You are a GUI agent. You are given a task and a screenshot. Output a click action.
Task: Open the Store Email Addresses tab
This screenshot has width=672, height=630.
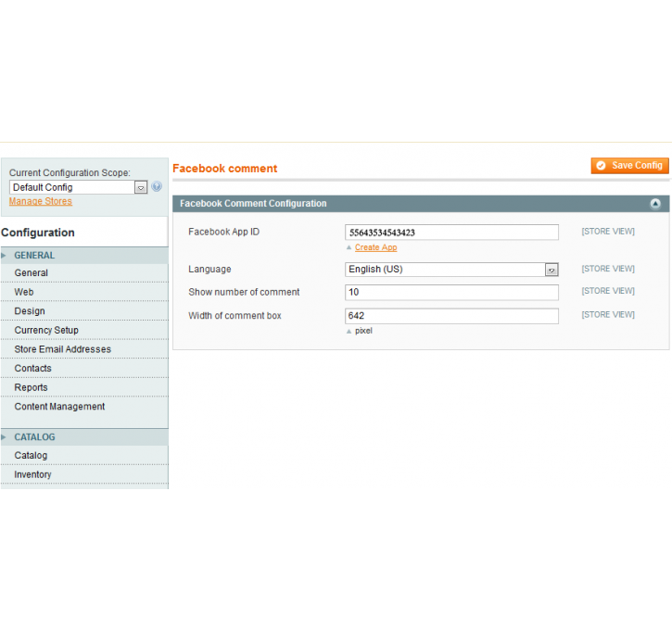click(84, 349)
